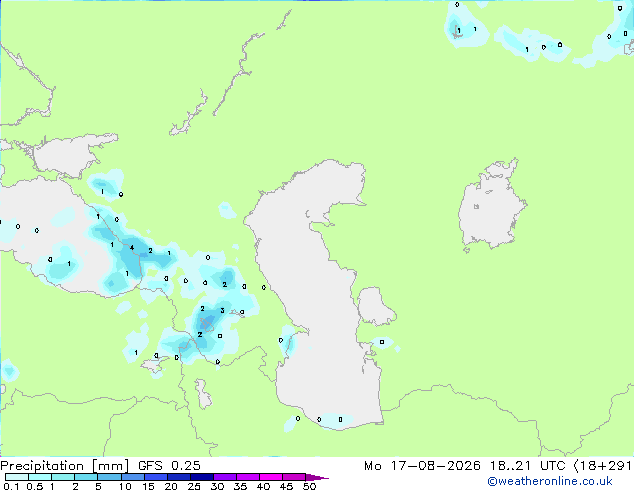Click the 'Mo 17-08-2026' date text
Image resolution: width=634 pixels, height=490 pixels.
click(x=422, y=466)
